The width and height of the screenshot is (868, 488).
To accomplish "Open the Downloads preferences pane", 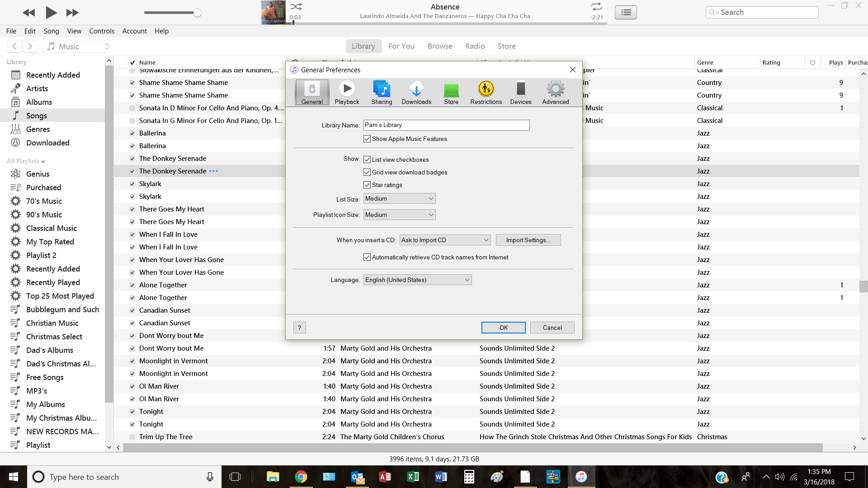I will tap(416, 93).
